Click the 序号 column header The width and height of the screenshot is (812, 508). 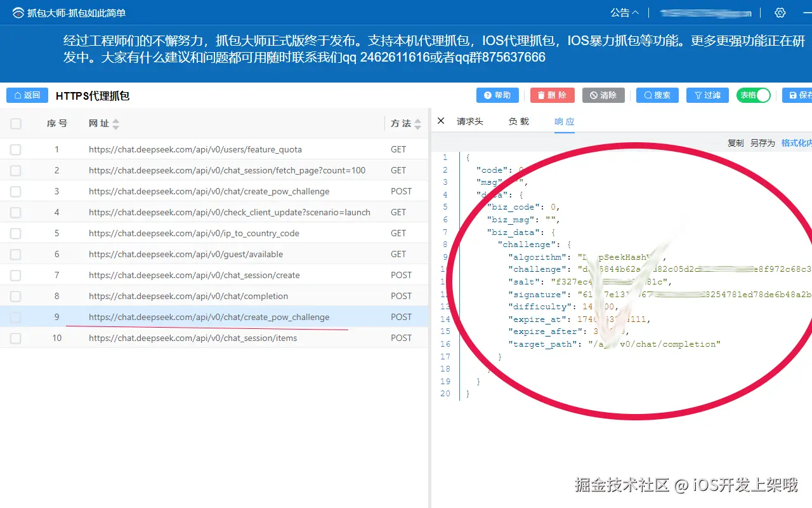57,124
